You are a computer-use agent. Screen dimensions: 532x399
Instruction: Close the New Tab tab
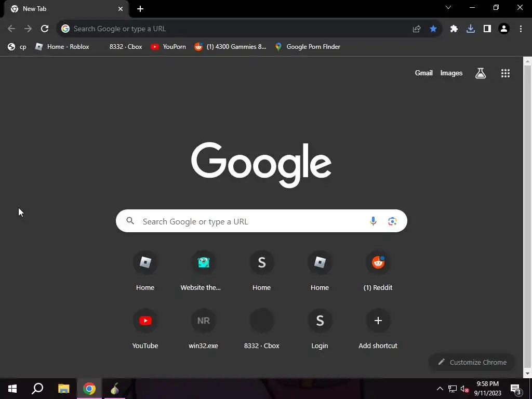click(x=121, y=9)
